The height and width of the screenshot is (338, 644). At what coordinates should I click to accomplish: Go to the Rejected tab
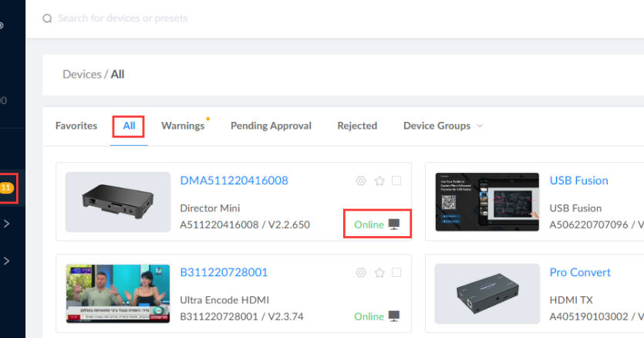(x=357, y=126)
